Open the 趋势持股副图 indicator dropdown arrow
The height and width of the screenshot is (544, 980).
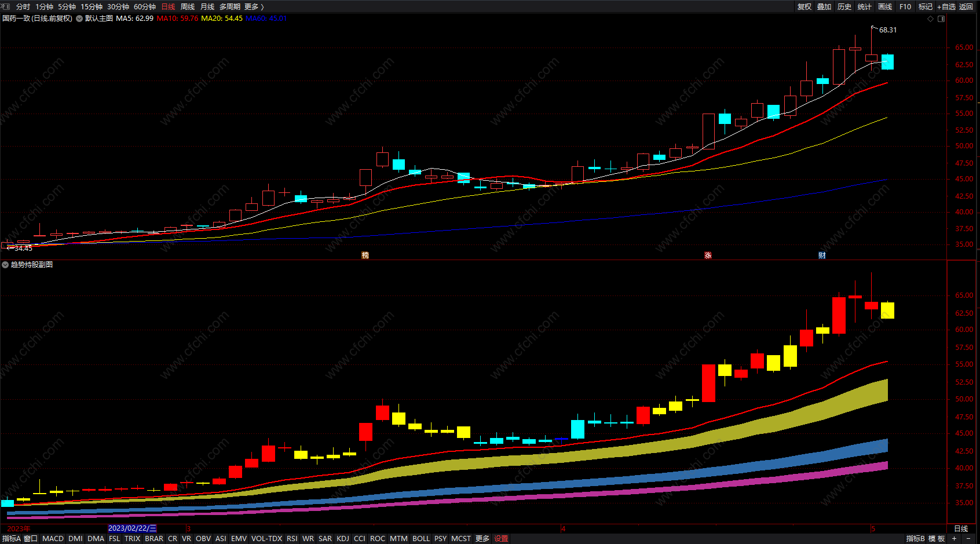5,265
